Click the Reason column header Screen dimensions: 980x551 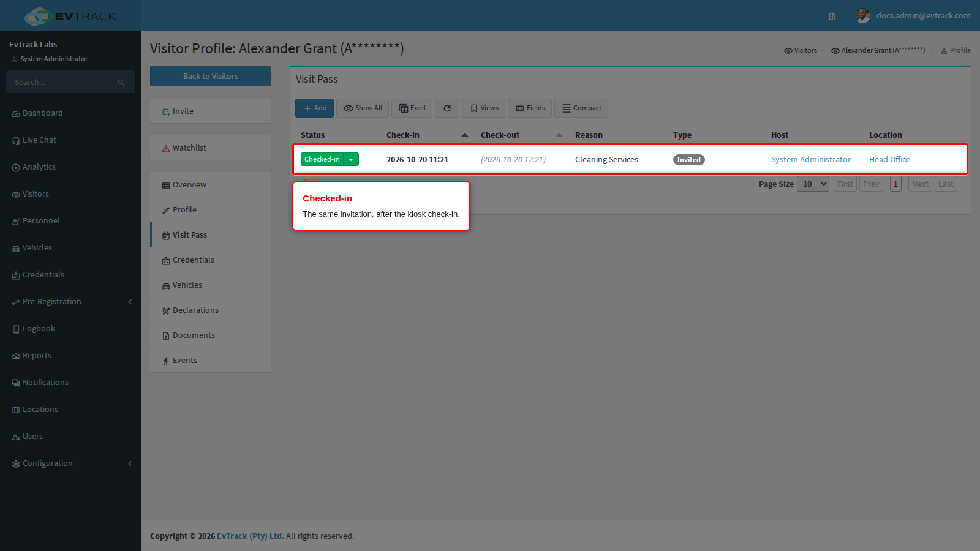pos(589,135)
